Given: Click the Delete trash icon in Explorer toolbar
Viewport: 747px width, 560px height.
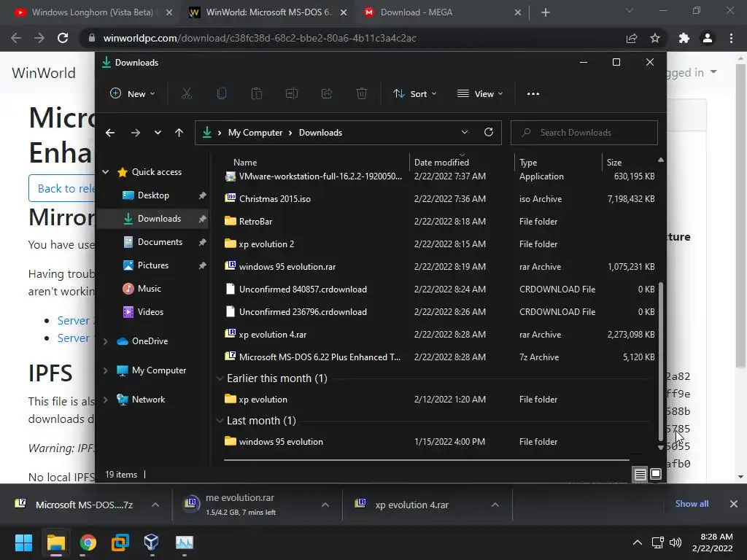Looking at the screenshot, I should 362,94.
